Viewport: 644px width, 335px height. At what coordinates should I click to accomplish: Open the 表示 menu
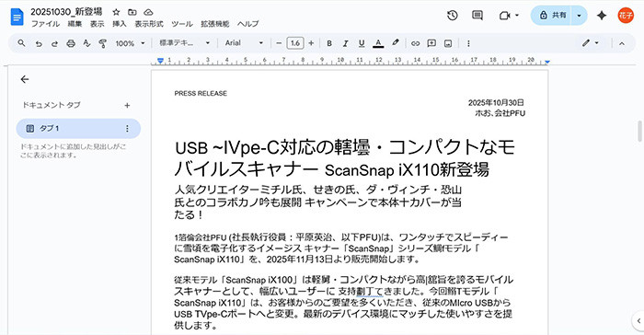coord(98,24)
